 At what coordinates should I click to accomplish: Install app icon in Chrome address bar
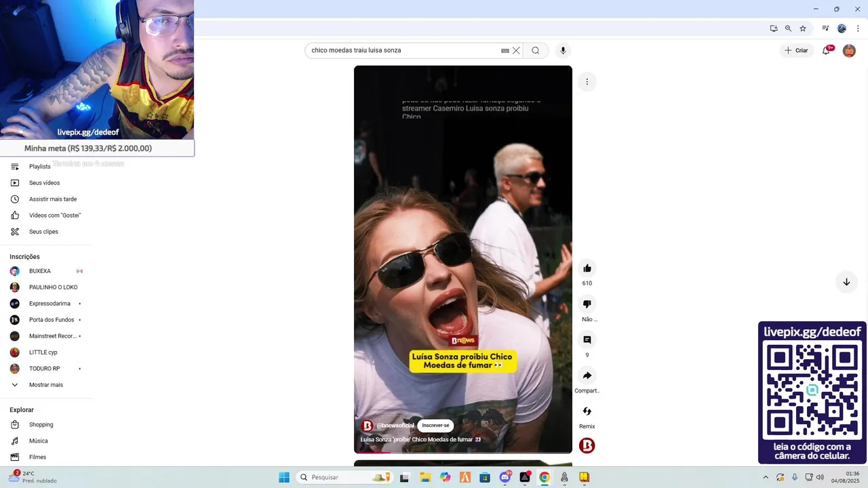coord(774,28)
